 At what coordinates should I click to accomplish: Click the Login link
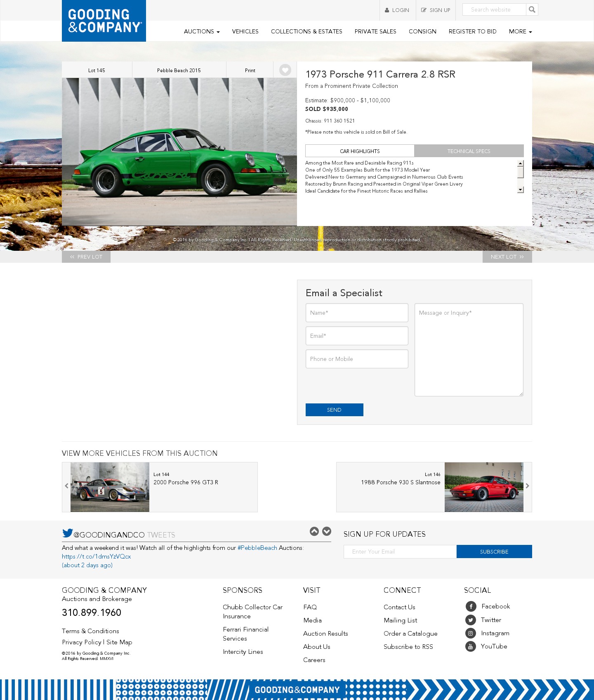397,10
